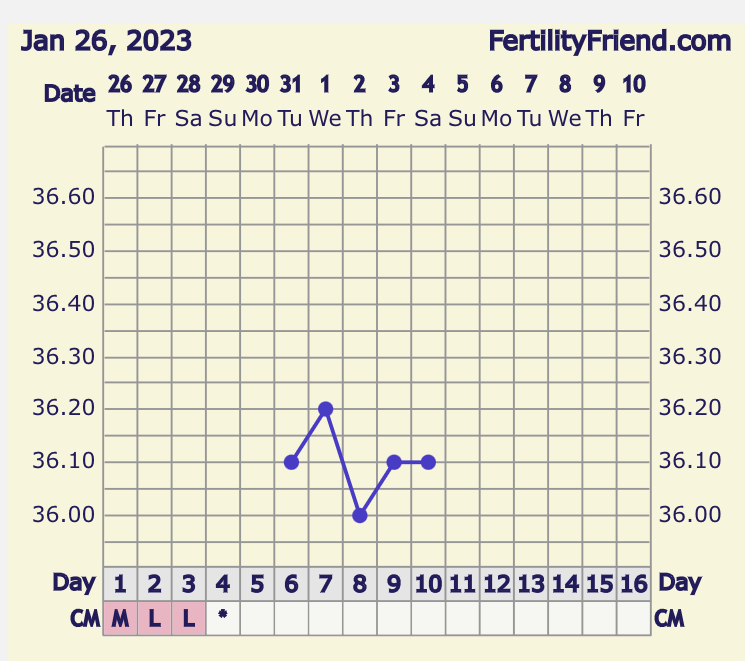
Task: Open the FertilityFriend.com link
Action: pos(610,42)
